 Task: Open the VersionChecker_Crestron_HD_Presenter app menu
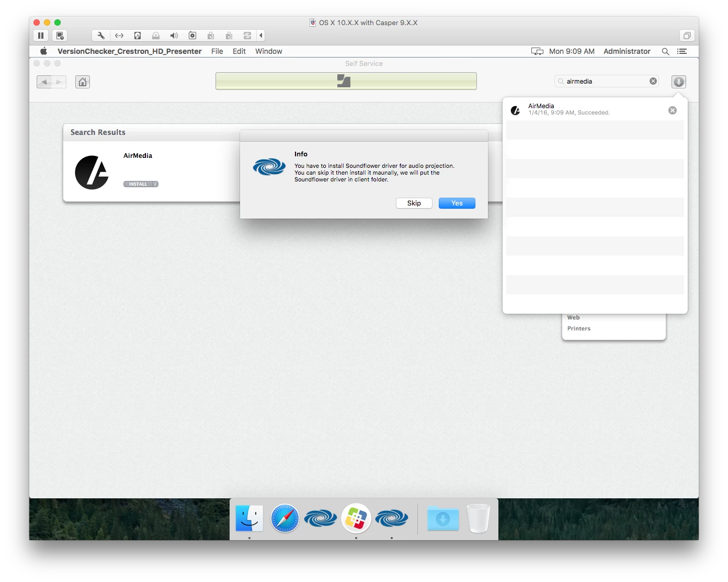(130, 51)
